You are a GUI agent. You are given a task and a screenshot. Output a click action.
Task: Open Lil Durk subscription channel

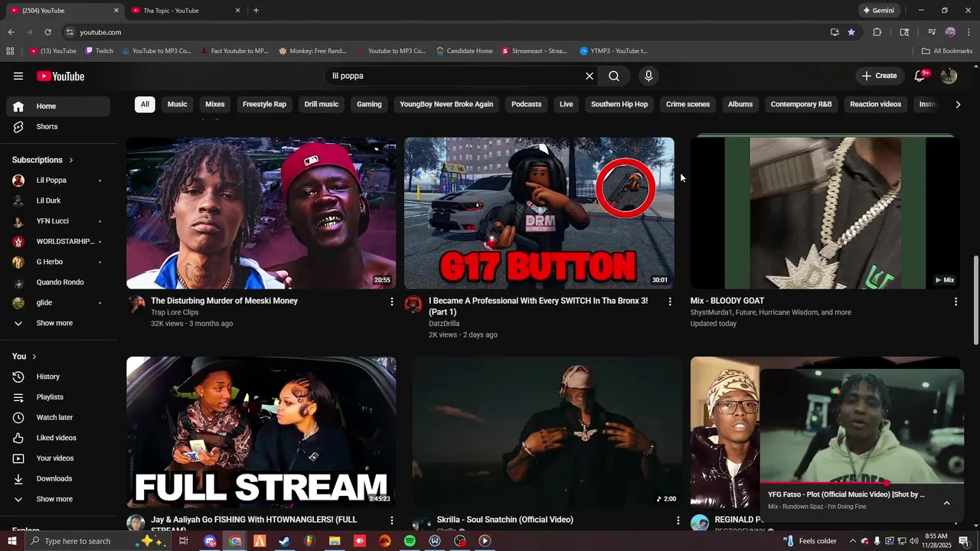tap(58, 201)
